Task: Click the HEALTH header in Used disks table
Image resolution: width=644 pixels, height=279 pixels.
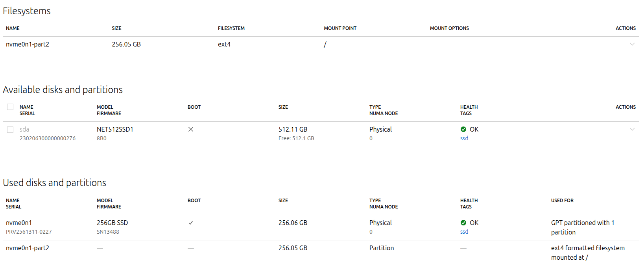Action: point(469,201)
